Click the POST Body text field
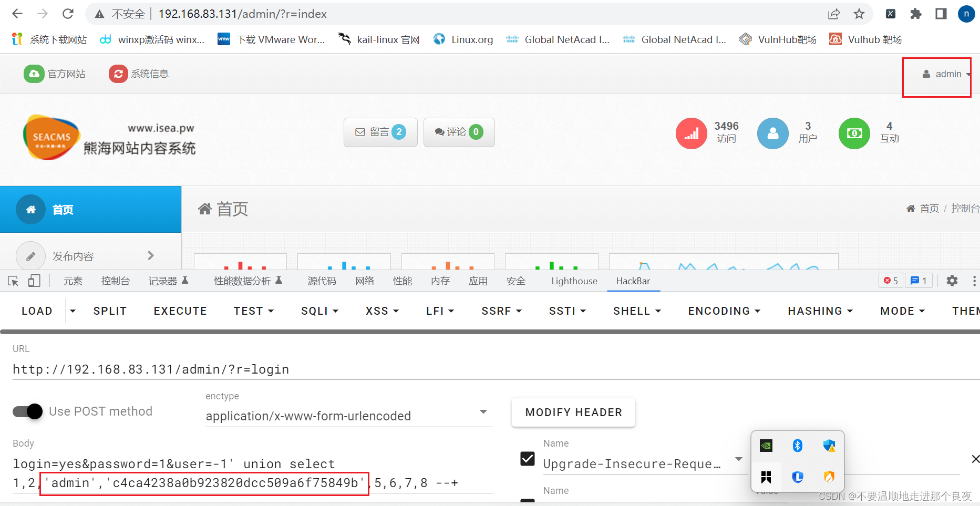This screenshot has width=980, height=506. click(252, 473)
